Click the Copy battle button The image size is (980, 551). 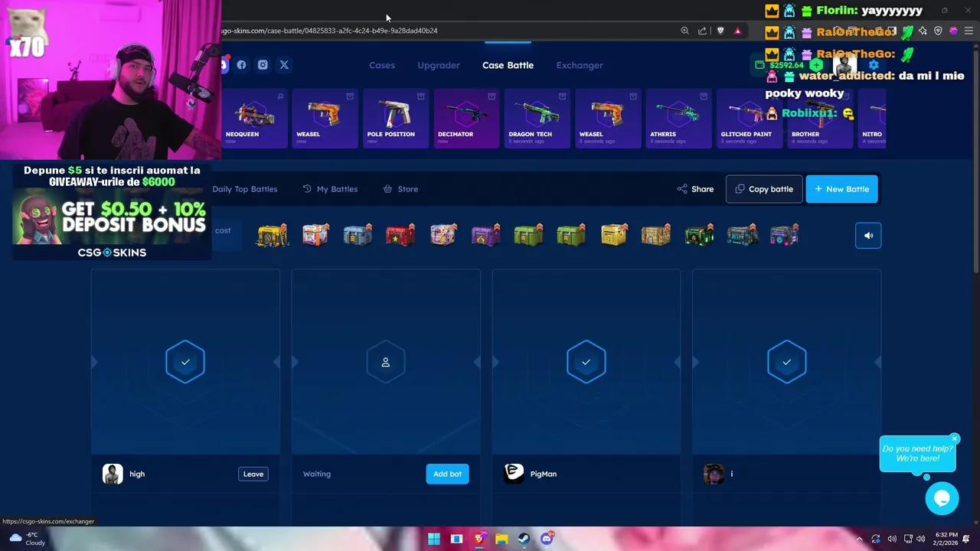[764, 189]
